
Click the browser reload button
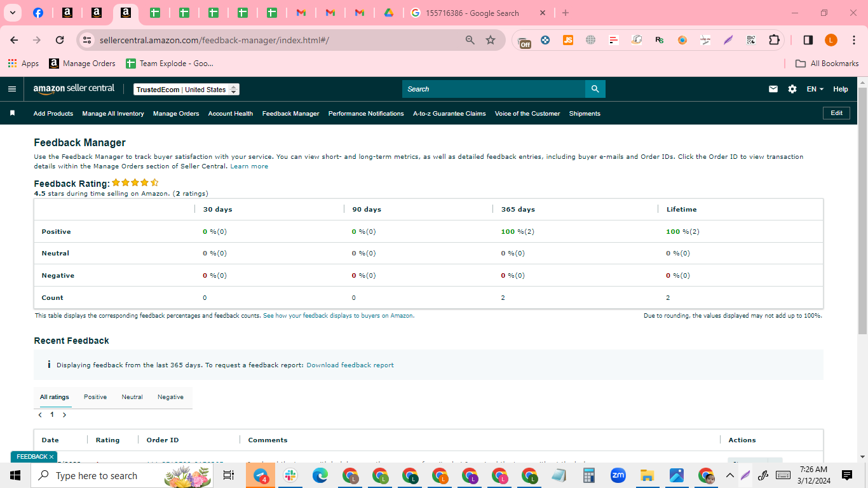pyautogui.click(x=60, y=40)
